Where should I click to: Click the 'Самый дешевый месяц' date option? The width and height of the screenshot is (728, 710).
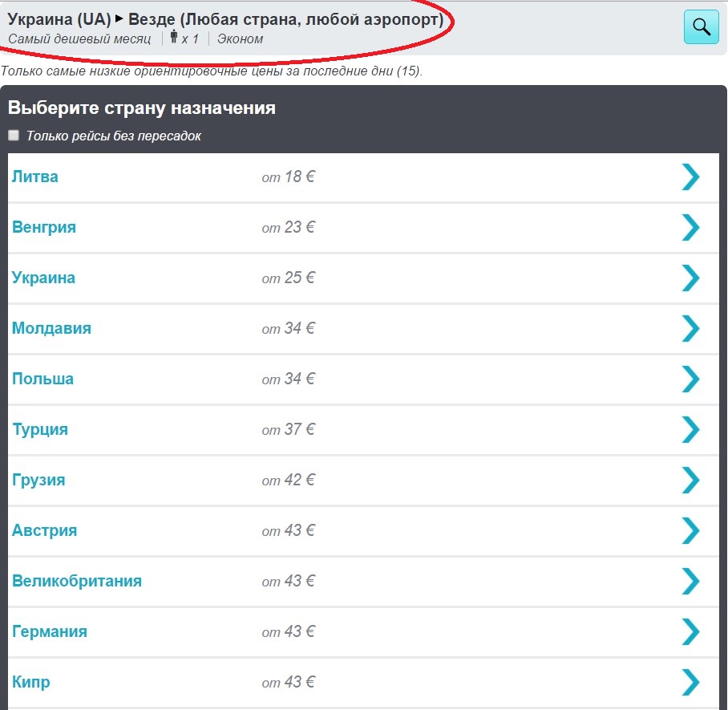tap(79, 39)
